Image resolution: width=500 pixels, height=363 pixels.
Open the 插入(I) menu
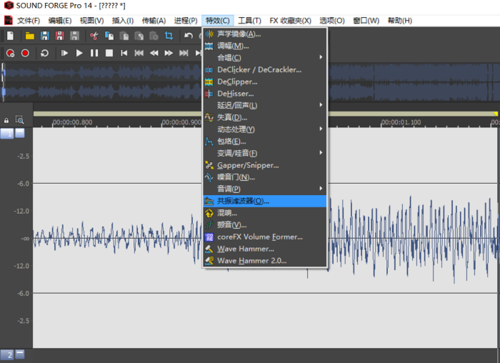click(x=123, y=21)
